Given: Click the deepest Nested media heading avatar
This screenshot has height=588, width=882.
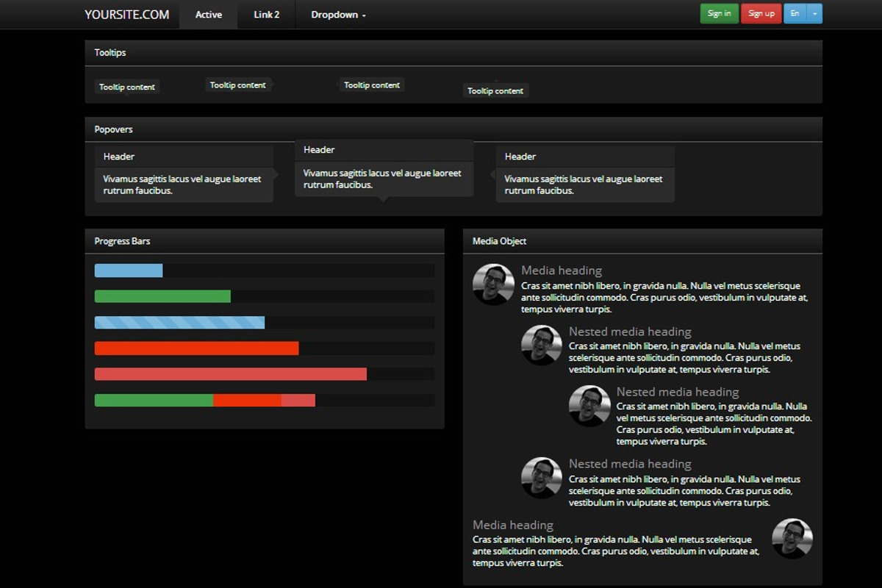Looking at the screenshot, I should coord(589,405).
